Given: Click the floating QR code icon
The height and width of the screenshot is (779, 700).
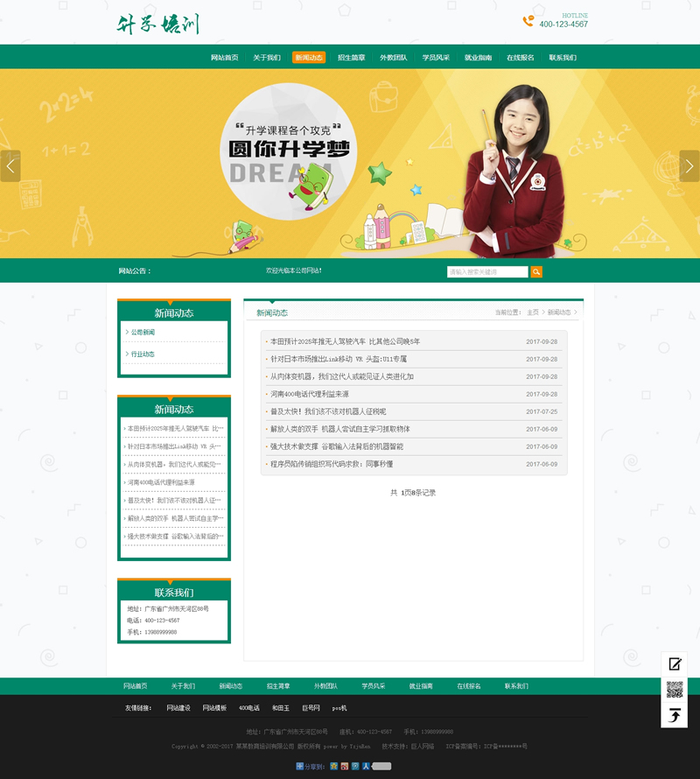Looking at the screenshot, I should 675,690.
